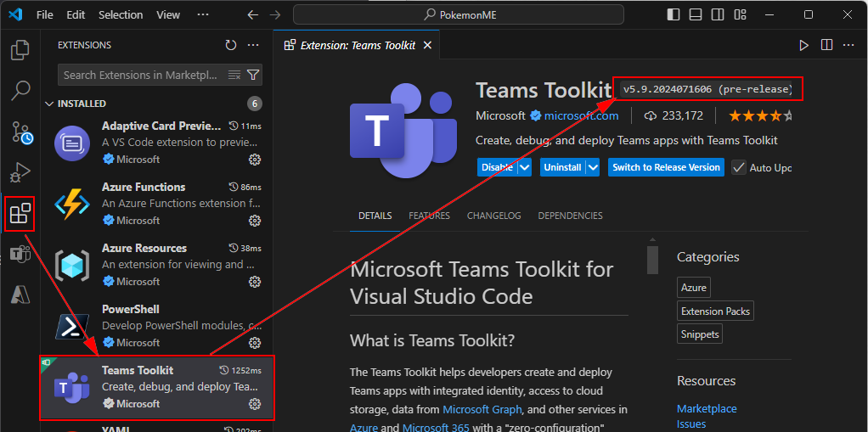The image size is (868, 432).
Task: Switch to the DETAILS tab
Action: [375, 216]
